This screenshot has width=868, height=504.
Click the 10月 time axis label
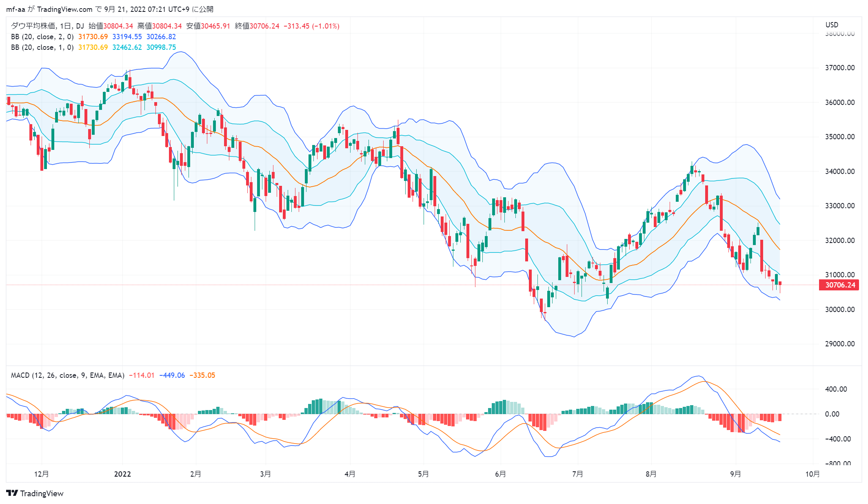(x=813, y=474)
